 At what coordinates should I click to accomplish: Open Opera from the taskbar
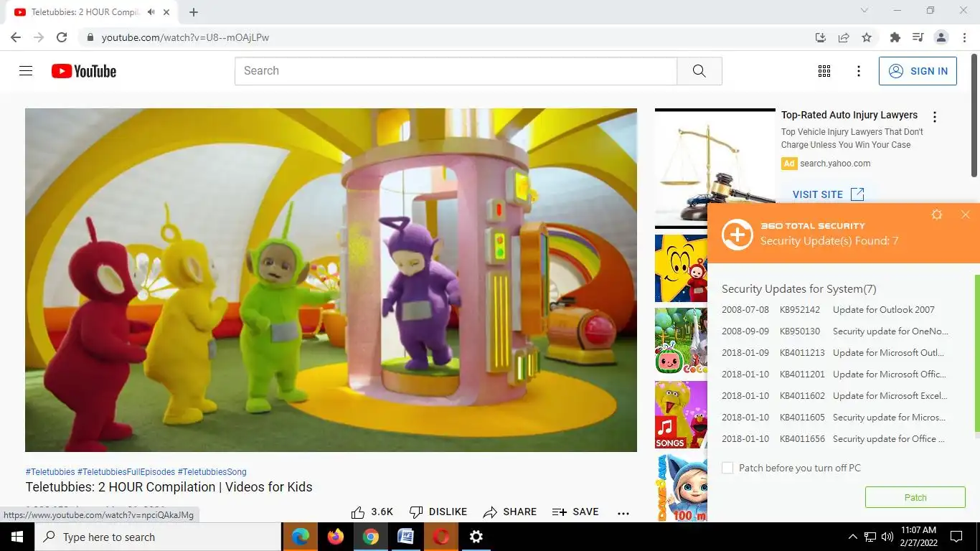(441, 537)
